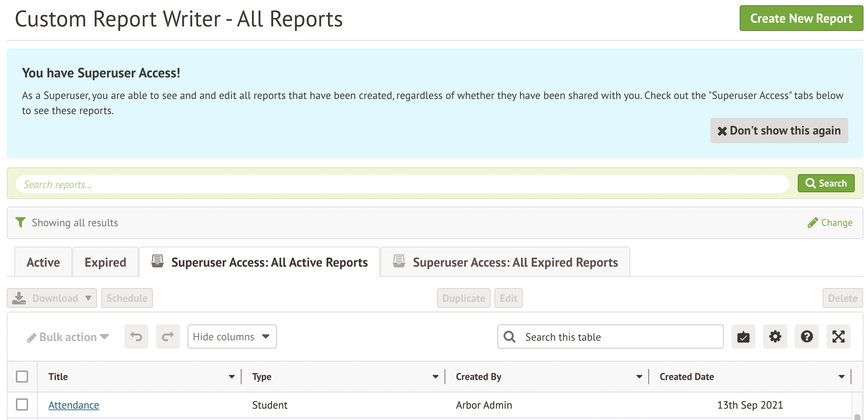This screenshot has height=420, width=868.
Task: Expand table to fullscreen icon
Action: (838, 337)
